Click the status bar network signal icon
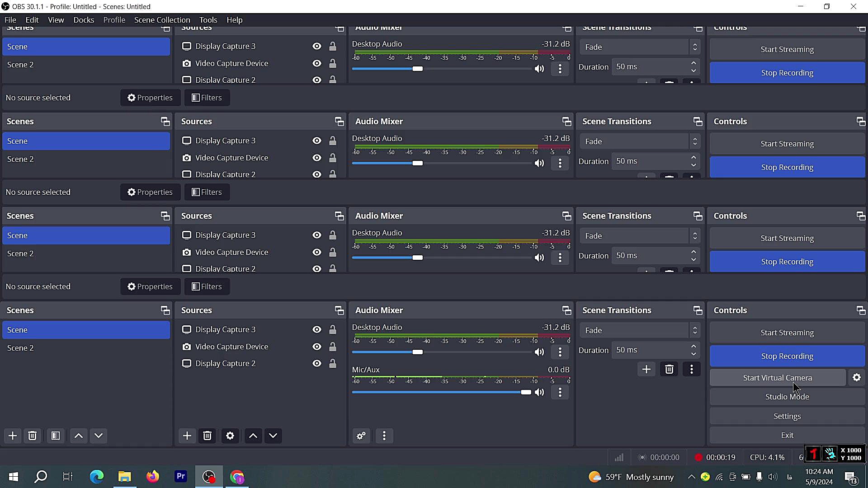868x488 pixels. pos(619,457)
